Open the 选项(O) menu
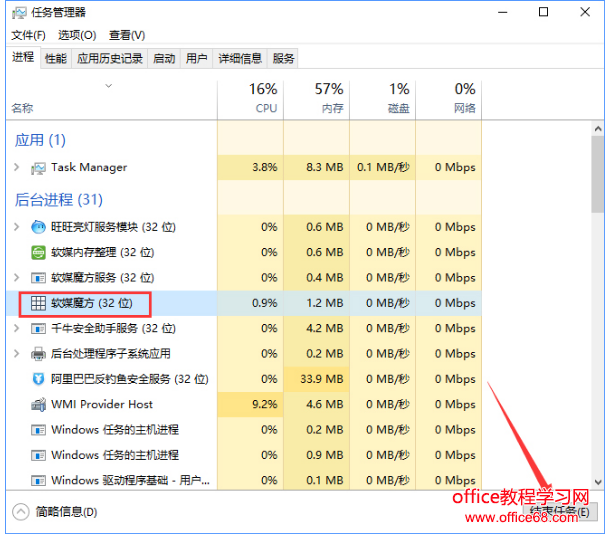This screenshot has height=534, width=608. 77,35
